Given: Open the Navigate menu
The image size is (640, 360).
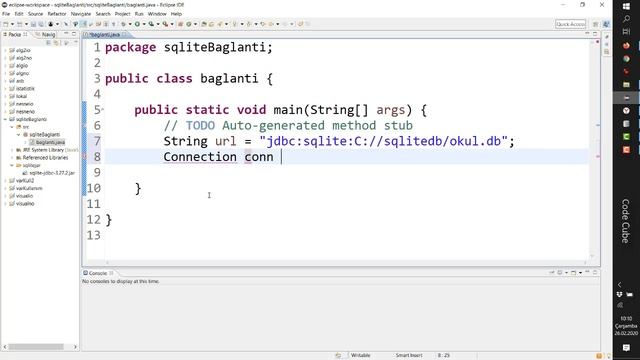Looking at the screenshot, I should [x=81, y=14].
